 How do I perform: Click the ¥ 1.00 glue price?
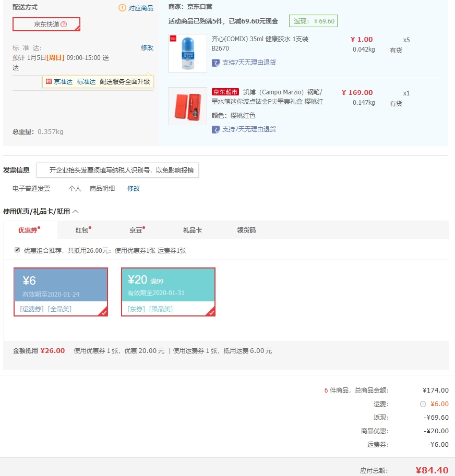pos(362,40)
